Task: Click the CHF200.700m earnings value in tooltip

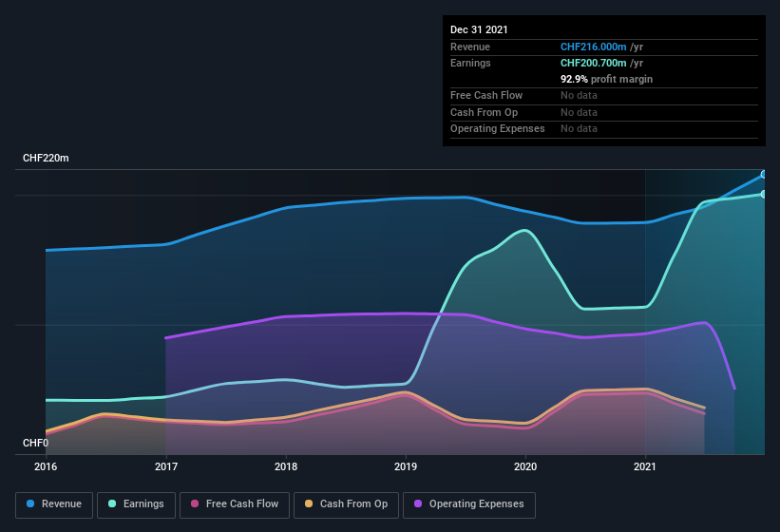Action: [x=593, y=63]
